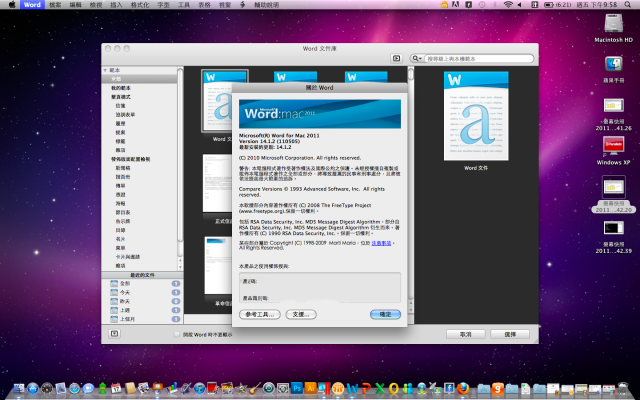The image size is (640, 400).
Task: Click the 參考工具... button
Action: click(260, 314)
